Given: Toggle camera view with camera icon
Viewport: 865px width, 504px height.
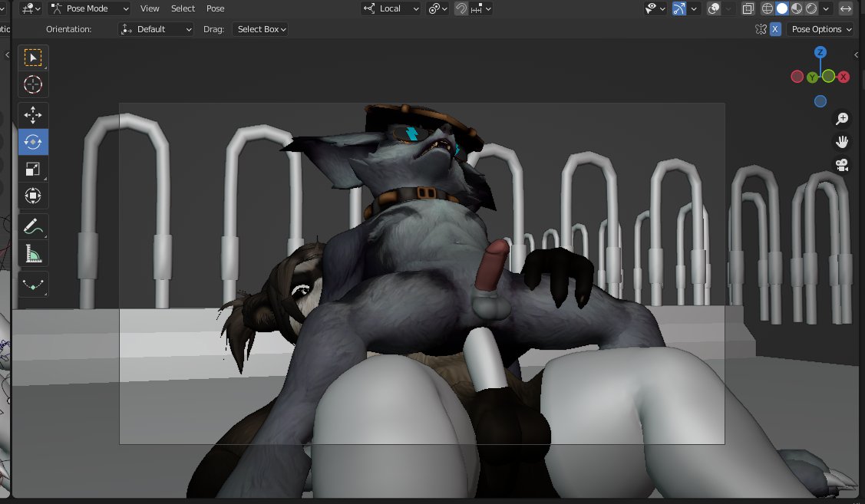Looking at the screenshot, I should click(842, 165).
